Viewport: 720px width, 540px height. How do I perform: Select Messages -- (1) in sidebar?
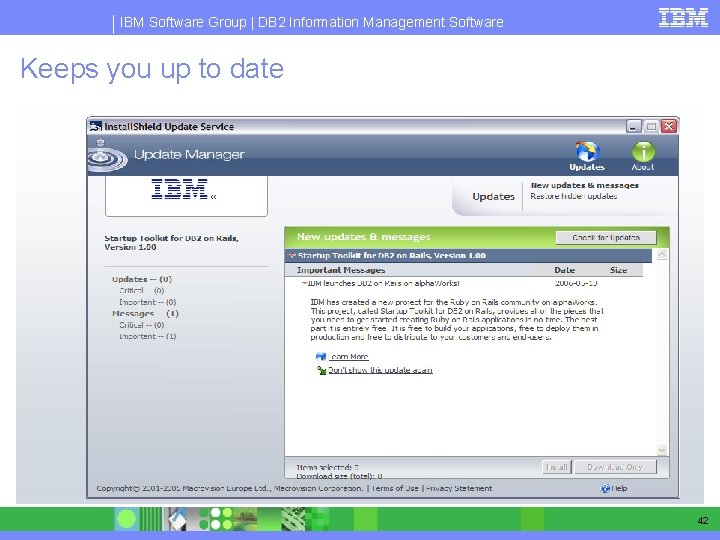pyautogui.click(x=145, y=314)
